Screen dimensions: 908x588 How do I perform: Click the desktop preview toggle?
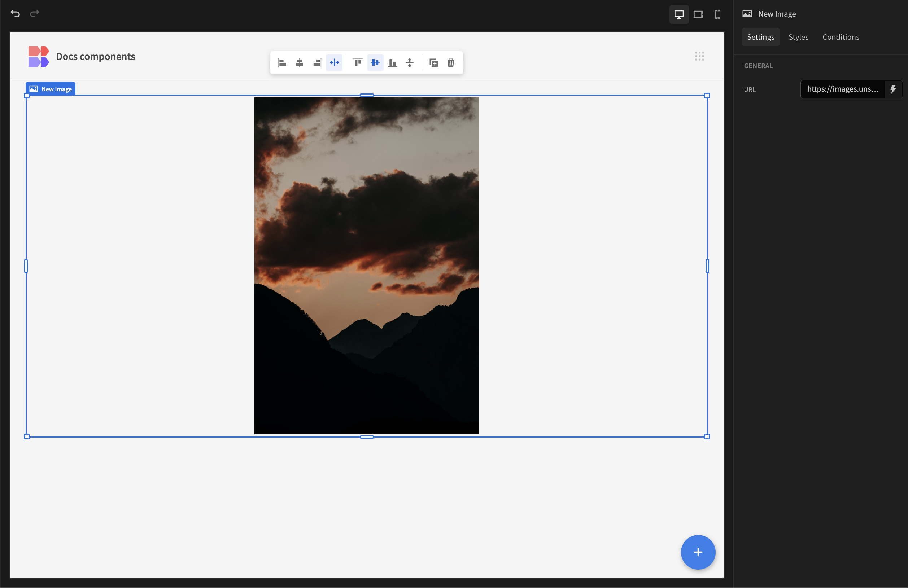tap(679, 13)
